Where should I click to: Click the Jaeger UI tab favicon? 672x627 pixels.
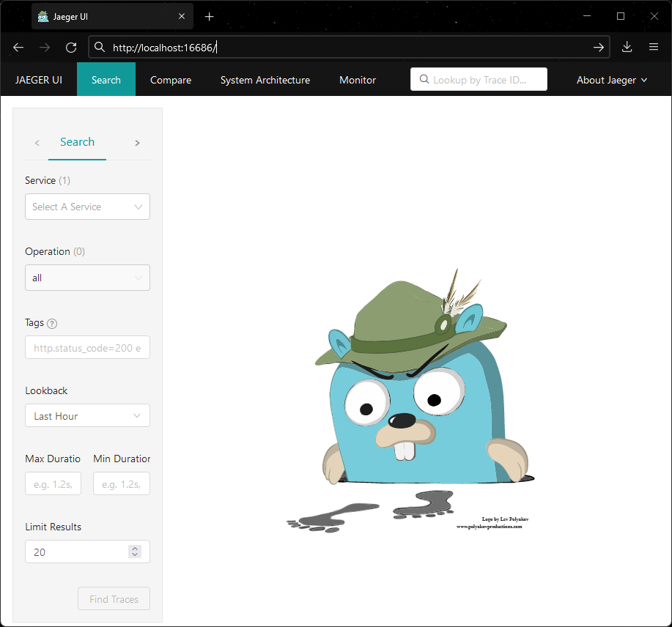tap(43, 17)
